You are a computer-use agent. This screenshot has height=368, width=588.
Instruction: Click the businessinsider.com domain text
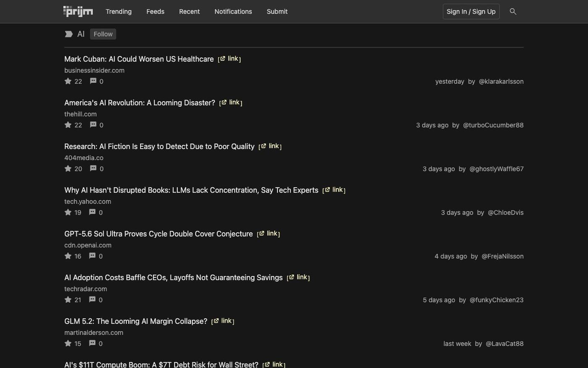click(x=94, y=70)
